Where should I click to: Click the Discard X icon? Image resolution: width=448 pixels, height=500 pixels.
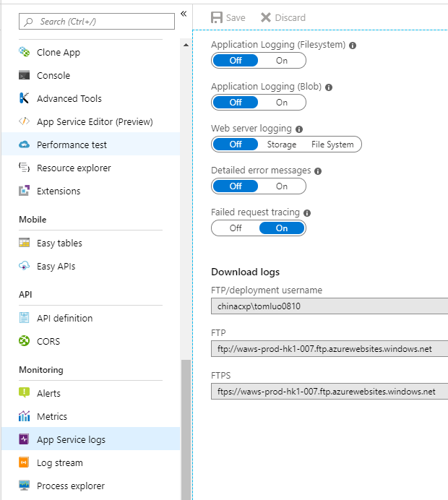[265, 17]
